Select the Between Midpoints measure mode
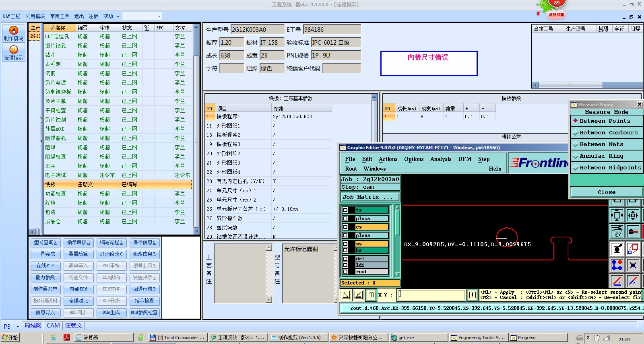 click(607, 167)
